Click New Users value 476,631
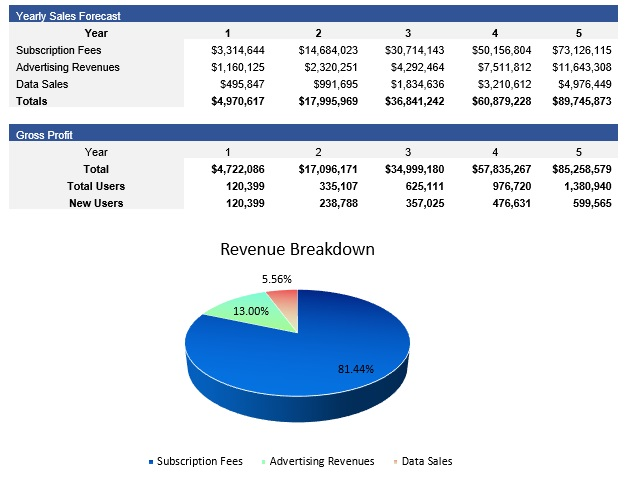Screen dimensions: 630x478 coord(512,203)
